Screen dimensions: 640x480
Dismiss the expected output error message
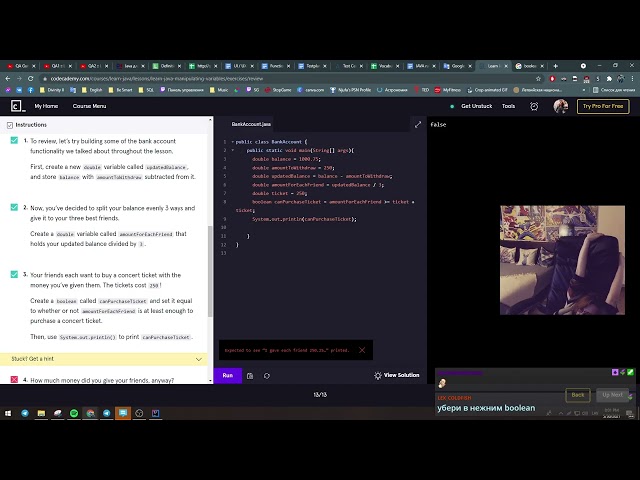pyautogui.click(x=362, y=350)
